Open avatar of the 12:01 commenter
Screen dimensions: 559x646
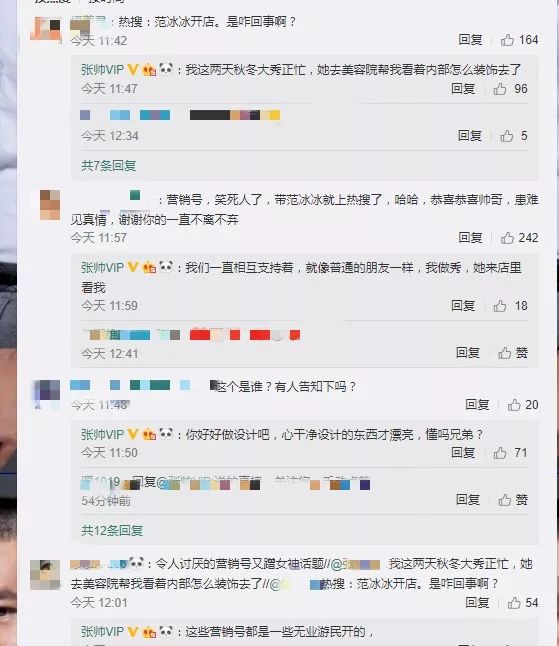click(x=46, y=575)
